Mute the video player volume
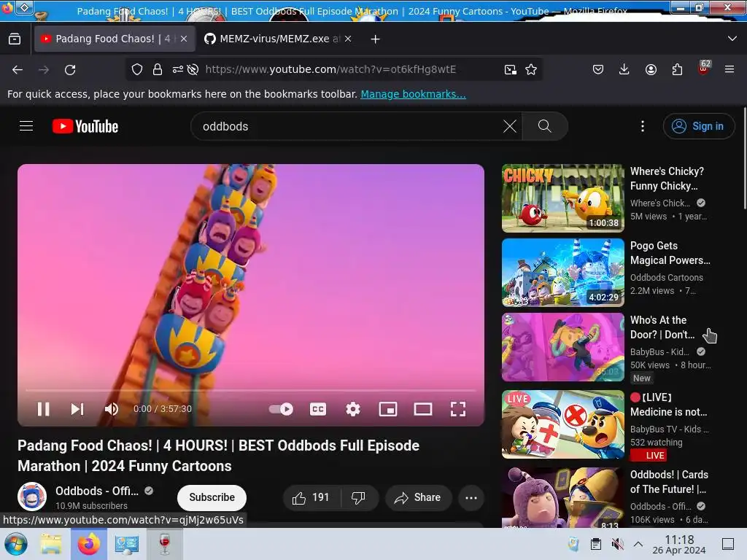Image resolution: width=747 pixels, height=560 pixels. (x=112, y=409)
